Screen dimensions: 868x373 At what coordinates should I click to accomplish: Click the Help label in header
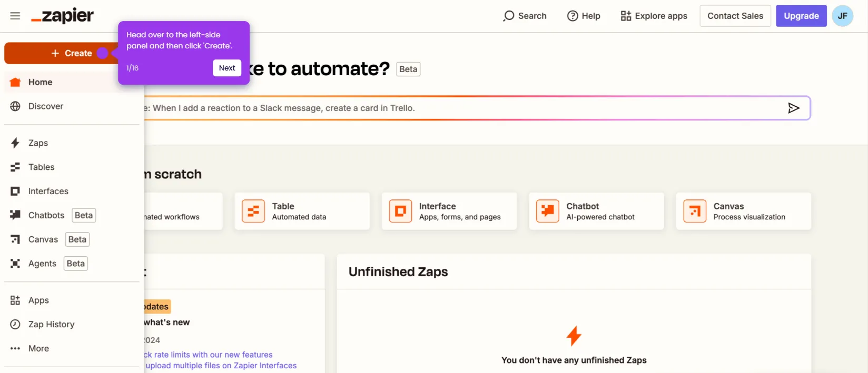(591, 16)
